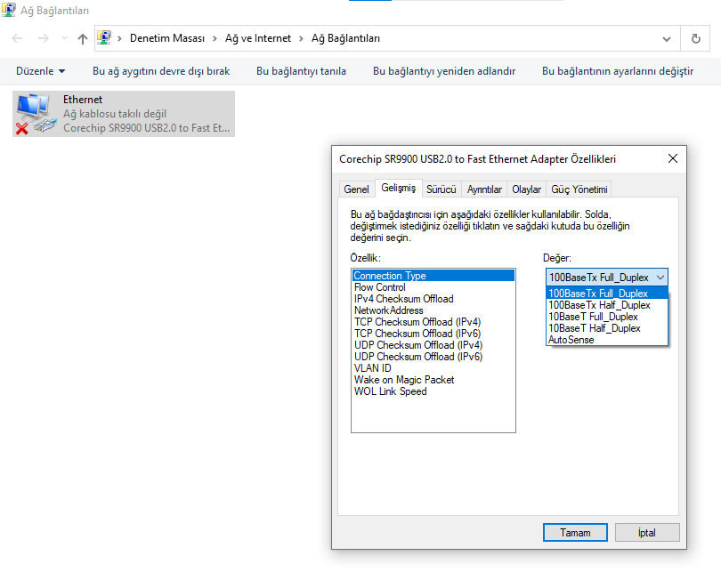Screen dimensions: 721x588
Task: Choose 10BaseT Full_Duplex option
Action: coord(607,317)
